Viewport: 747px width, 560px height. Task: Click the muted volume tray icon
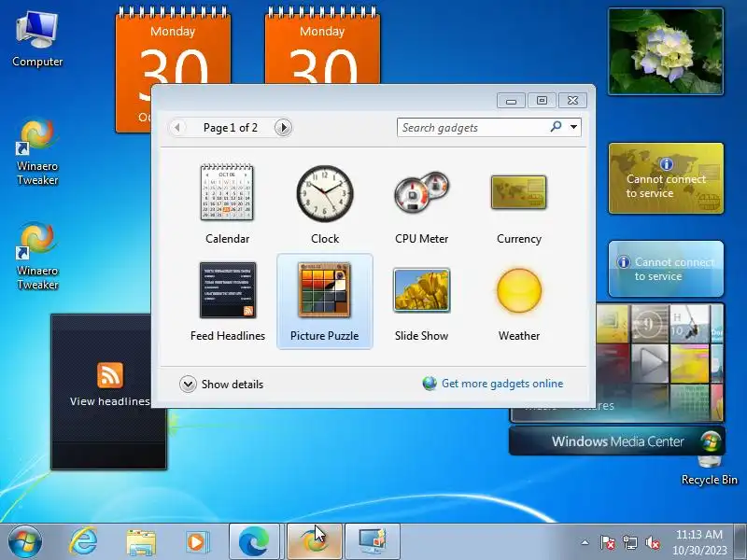coord(652,542)
